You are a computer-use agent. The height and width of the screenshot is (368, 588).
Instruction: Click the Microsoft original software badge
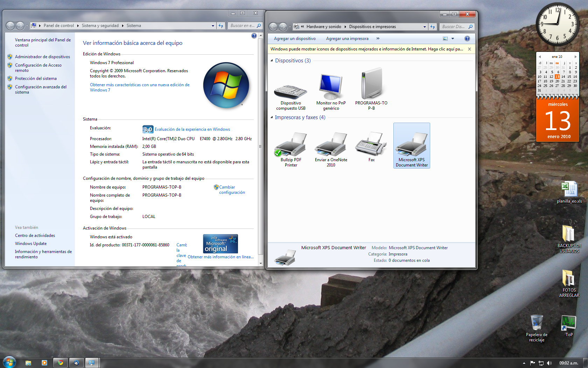pos(220,244)
